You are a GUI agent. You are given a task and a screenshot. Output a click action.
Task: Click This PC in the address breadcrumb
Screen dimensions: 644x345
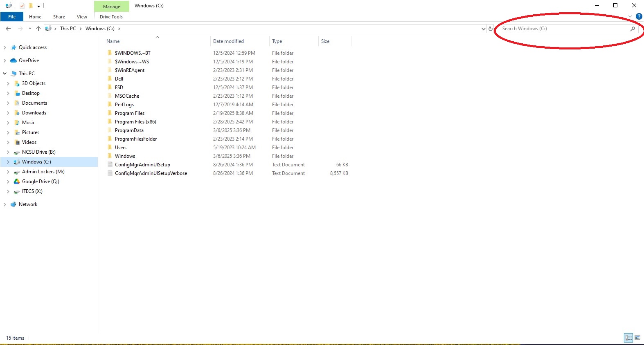[68, 29]
